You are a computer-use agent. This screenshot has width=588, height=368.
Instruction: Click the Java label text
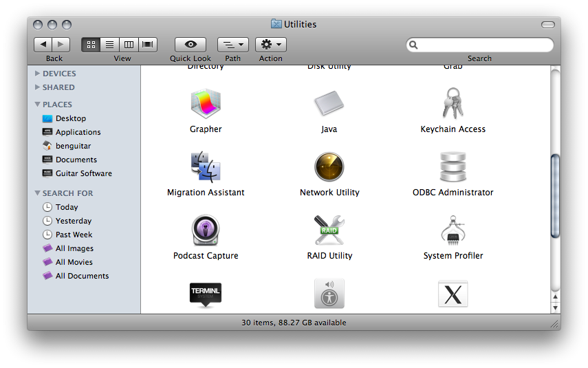329,129
